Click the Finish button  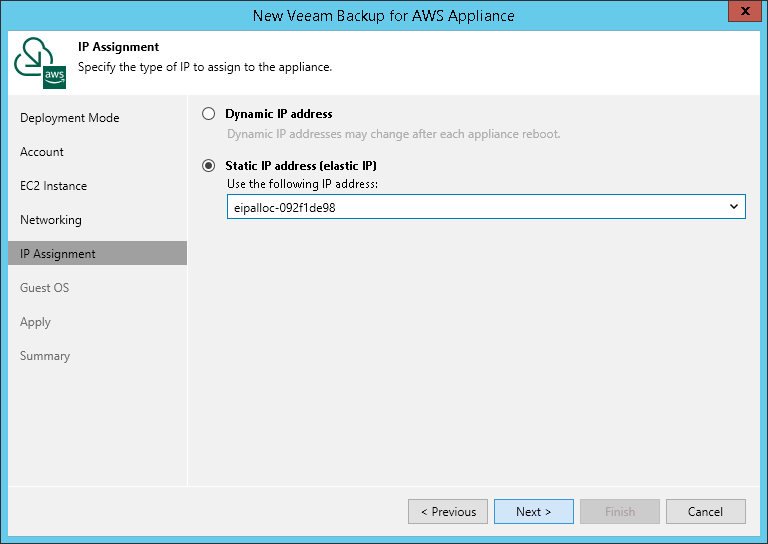click(x=620, y=512)
